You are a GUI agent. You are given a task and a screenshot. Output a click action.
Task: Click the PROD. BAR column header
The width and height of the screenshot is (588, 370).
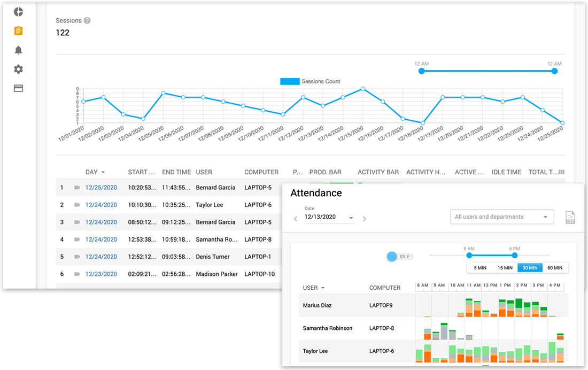326,172
